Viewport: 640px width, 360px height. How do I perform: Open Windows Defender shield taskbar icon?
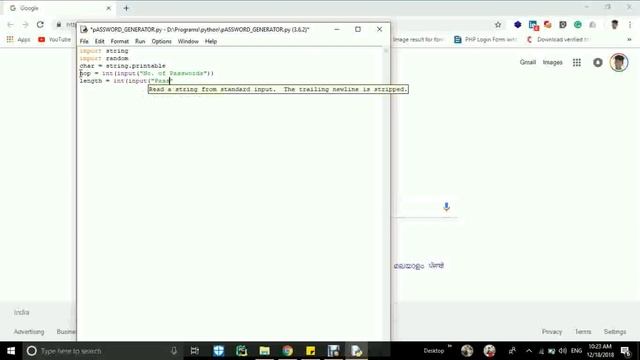[218, 351]
